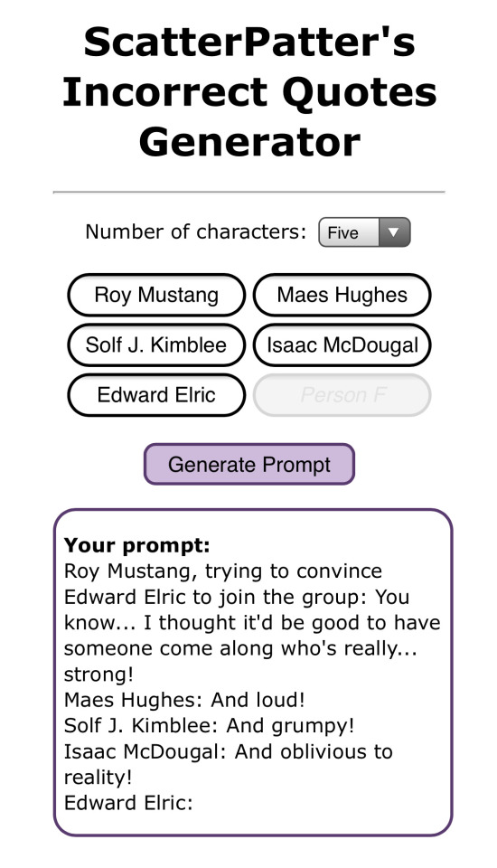Click the word strong! in the prompt output
Screen dimensions: 497x868
(98, 675)
